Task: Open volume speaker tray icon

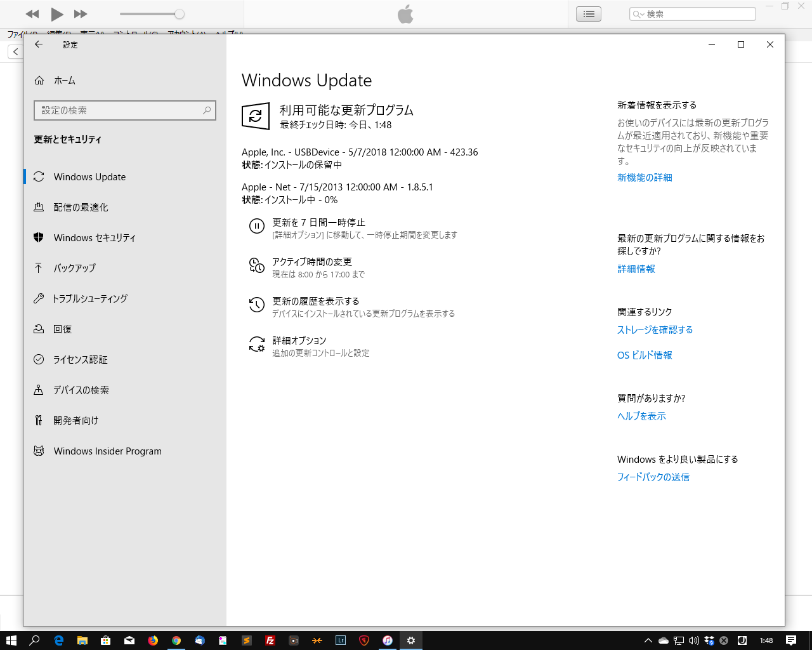Action: (x=693, y=640)
